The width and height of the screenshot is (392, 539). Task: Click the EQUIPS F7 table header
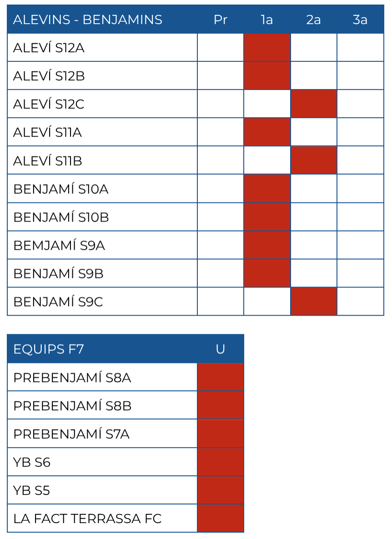pyautogui.click(x=49, y=349)
